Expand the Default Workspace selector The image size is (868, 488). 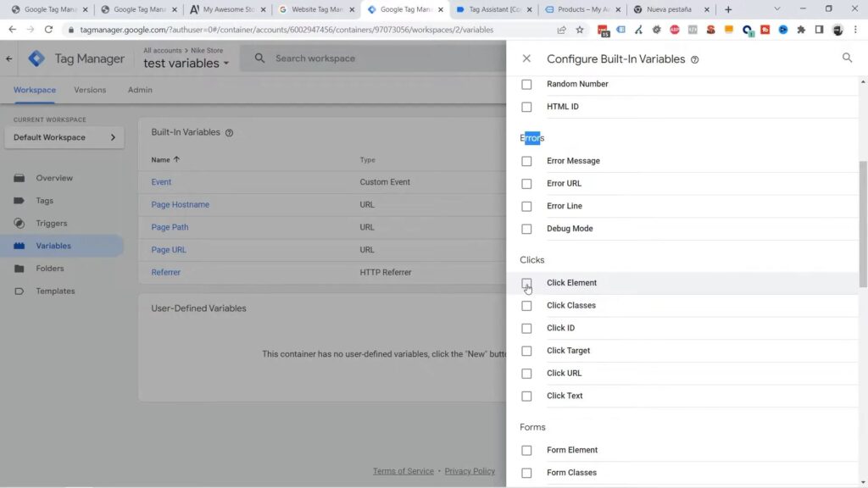(64, 137)
